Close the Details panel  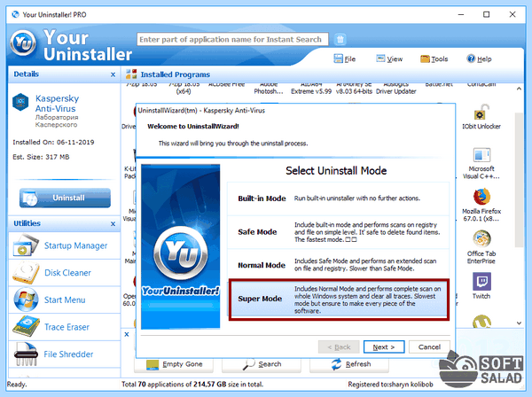click(x=113, y=74)
